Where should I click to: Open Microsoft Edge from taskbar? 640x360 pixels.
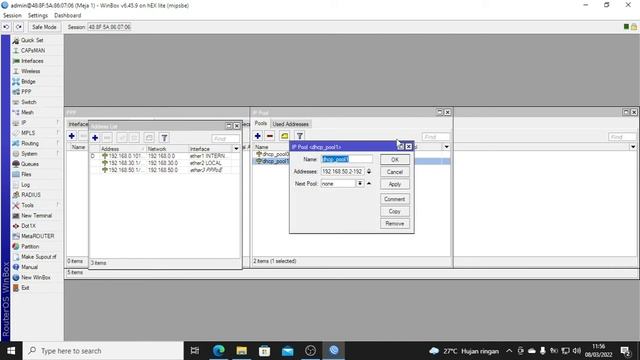[x=219, y=351]
